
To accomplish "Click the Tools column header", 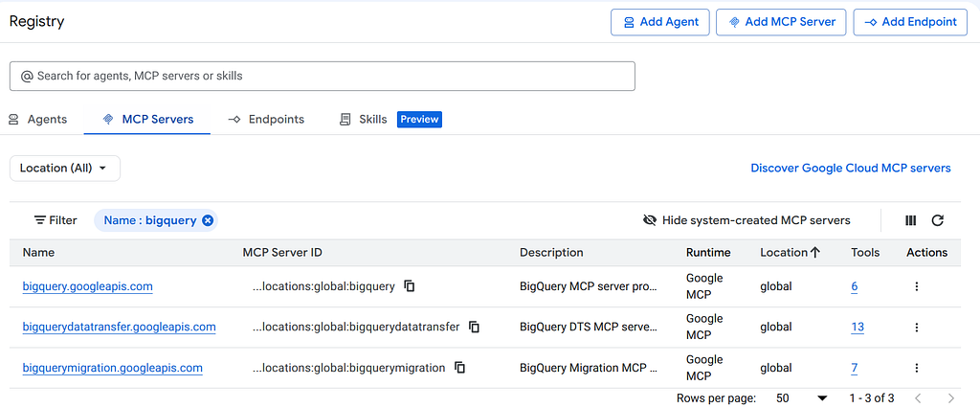I will point(865,253).
